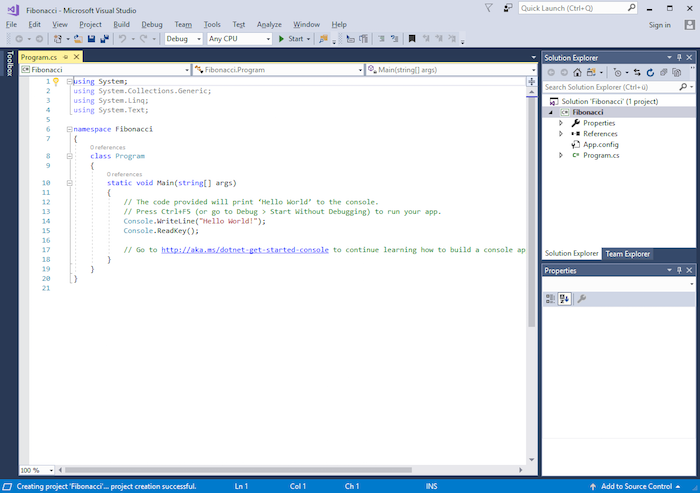This screenshot has height=493, width=700.
Task: Click the editor vertical scrollbar thumb
Action: click(531, 212)
